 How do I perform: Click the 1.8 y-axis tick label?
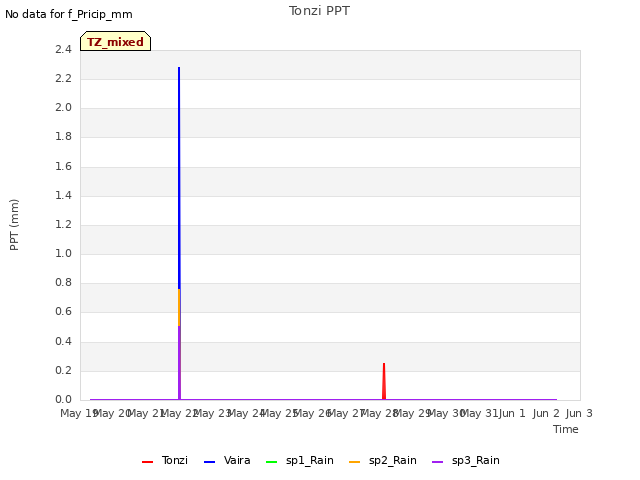click(x=63, y=136)
